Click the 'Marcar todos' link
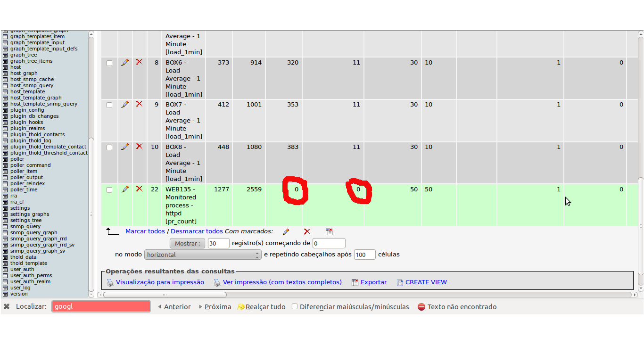644x362 pixels. point(145,231)
